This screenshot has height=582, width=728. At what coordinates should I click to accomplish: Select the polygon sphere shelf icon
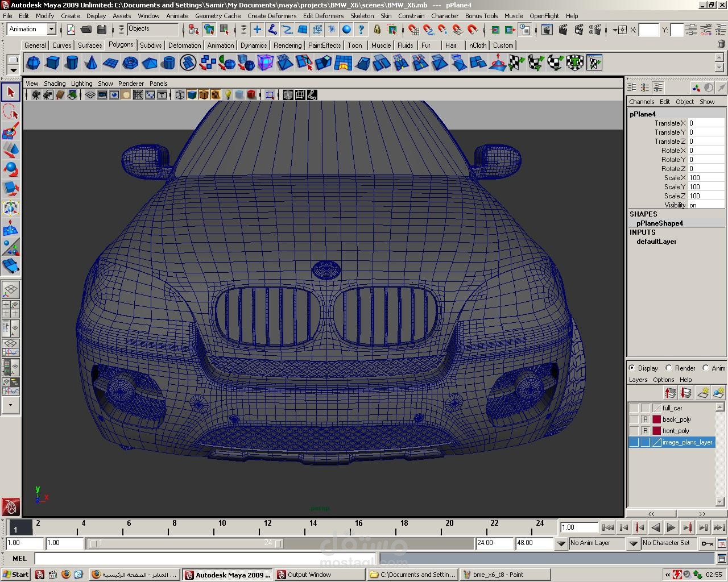pyautogui.click(x=34, y=63)
